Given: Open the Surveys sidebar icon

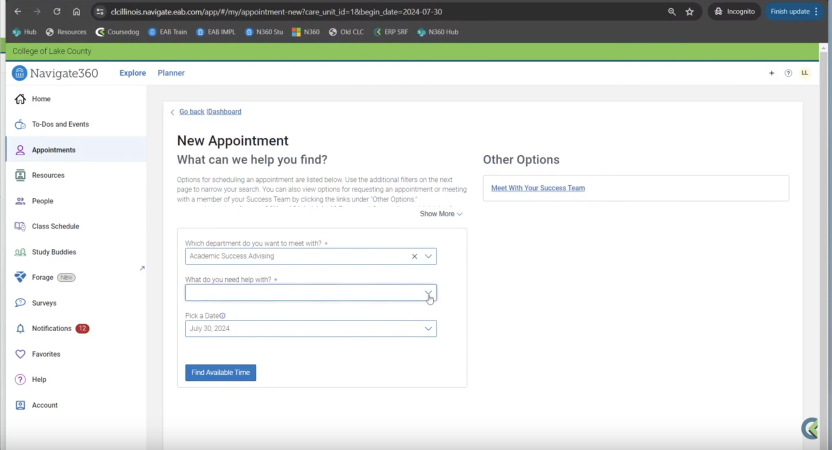Looking at the screenshot, I should click(20, 303).
